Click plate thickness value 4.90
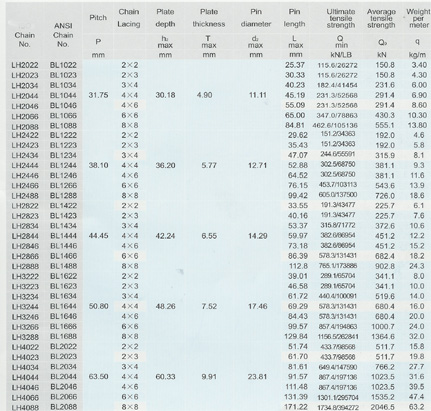Image resolution: width=431 pixels, height=411 pixels. click(204, 95)
